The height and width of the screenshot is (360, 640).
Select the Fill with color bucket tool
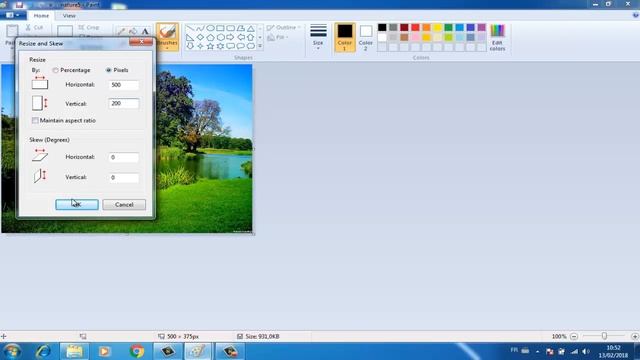pos(133,31)
